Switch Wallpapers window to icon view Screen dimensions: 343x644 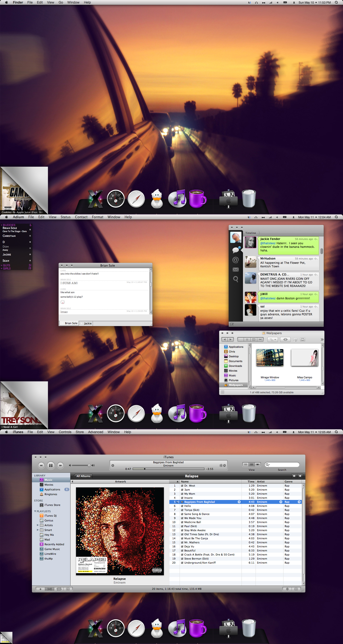[x=240, y=339]
